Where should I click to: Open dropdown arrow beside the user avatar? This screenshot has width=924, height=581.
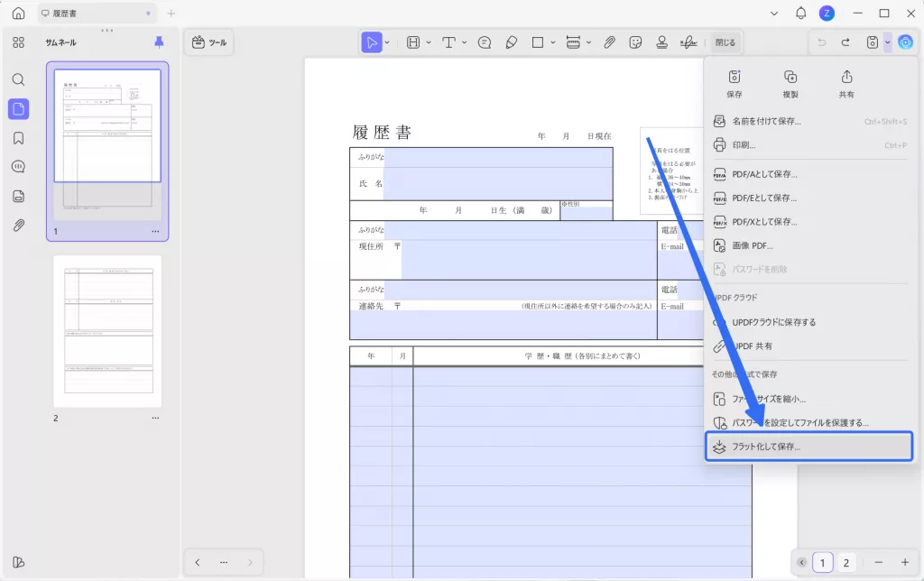774,14
